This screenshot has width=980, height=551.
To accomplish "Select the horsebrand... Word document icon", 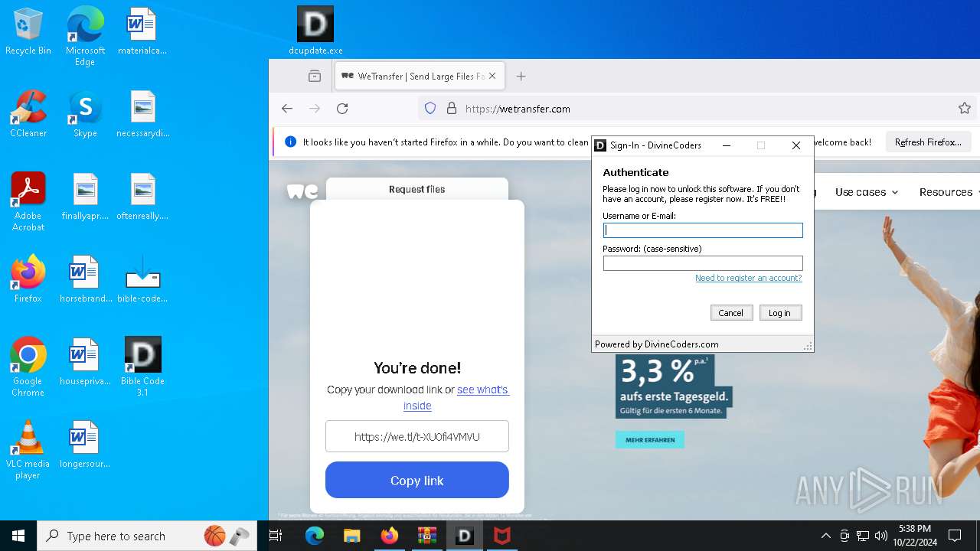I will coord(85,279).
